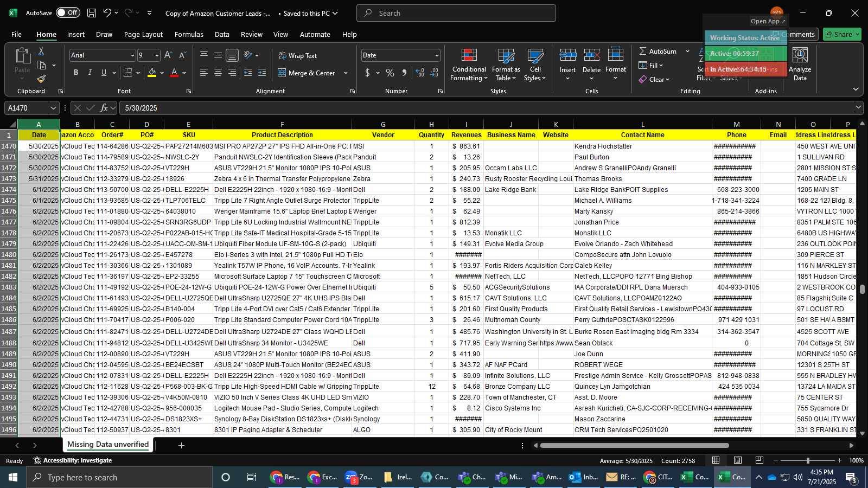The height and width of the screenshot is (488, 868).
Task: Click Increase Decimal icon
Action: point(420,73)
